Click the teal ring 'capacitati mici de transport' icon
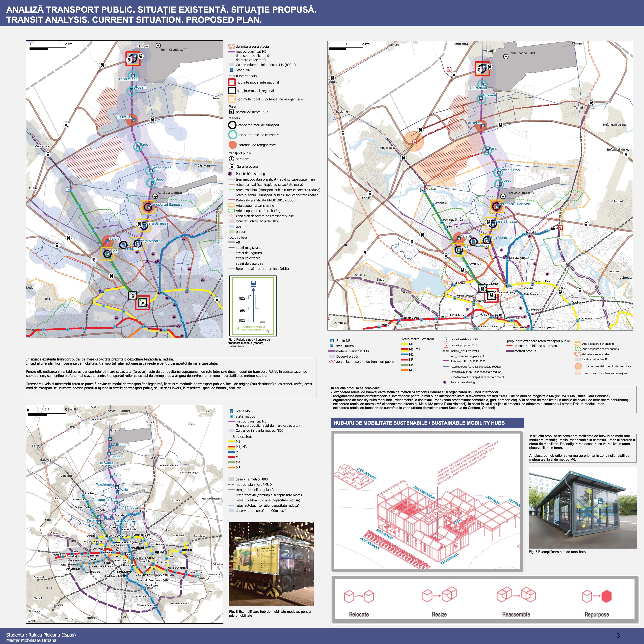The image size is (644, 644). (x=232, y=135)
